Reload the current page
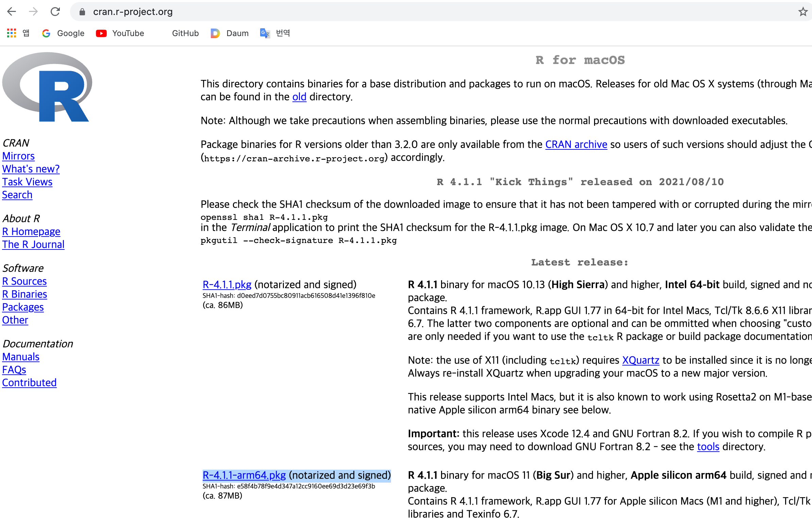Image resolution: width=812 pixels, height=518 pixels. [55, 12]
